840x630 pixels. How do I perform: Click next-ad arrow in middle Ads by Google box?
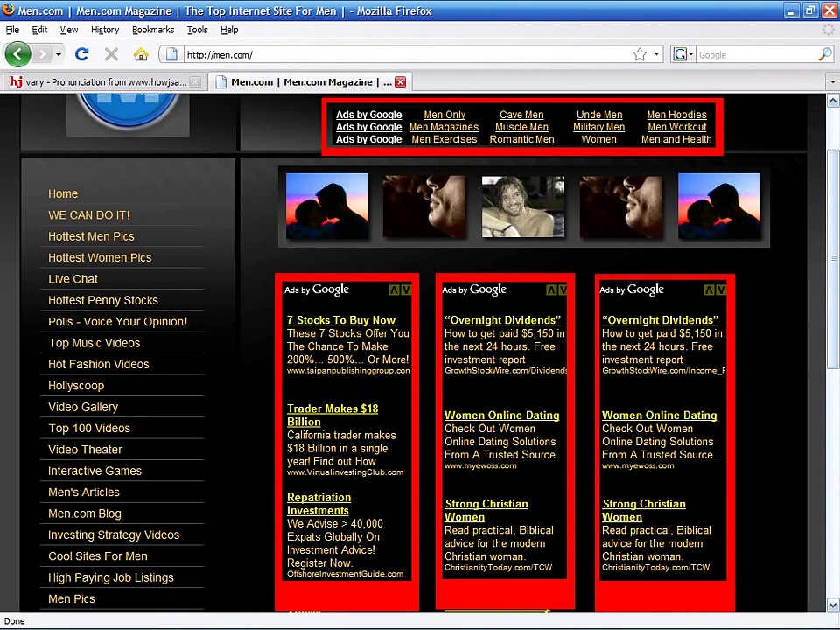[x=563, y=290]
